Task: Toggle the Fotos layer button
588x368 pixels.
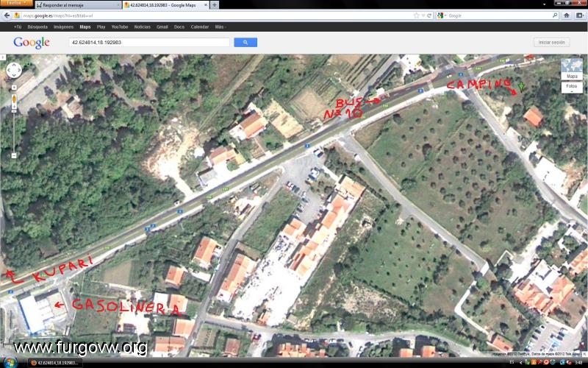Action: point(572,88)
